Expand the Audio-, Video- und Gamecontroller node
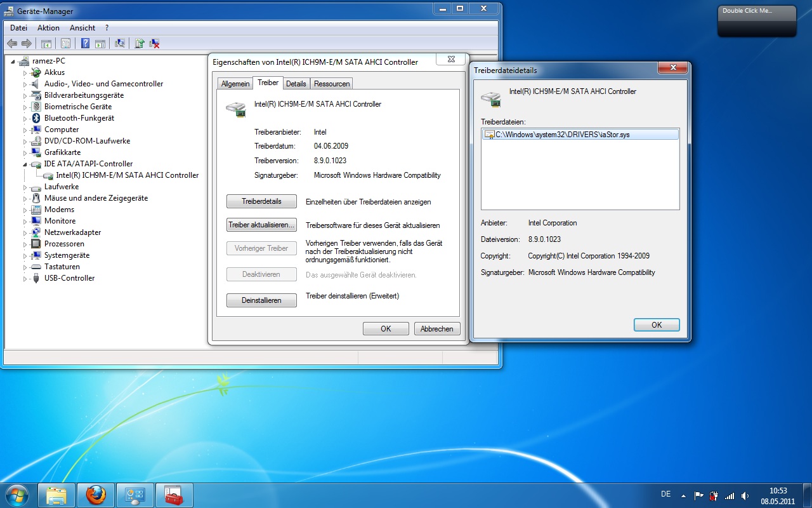Screen dimensions: 812x508 [25, 84]
